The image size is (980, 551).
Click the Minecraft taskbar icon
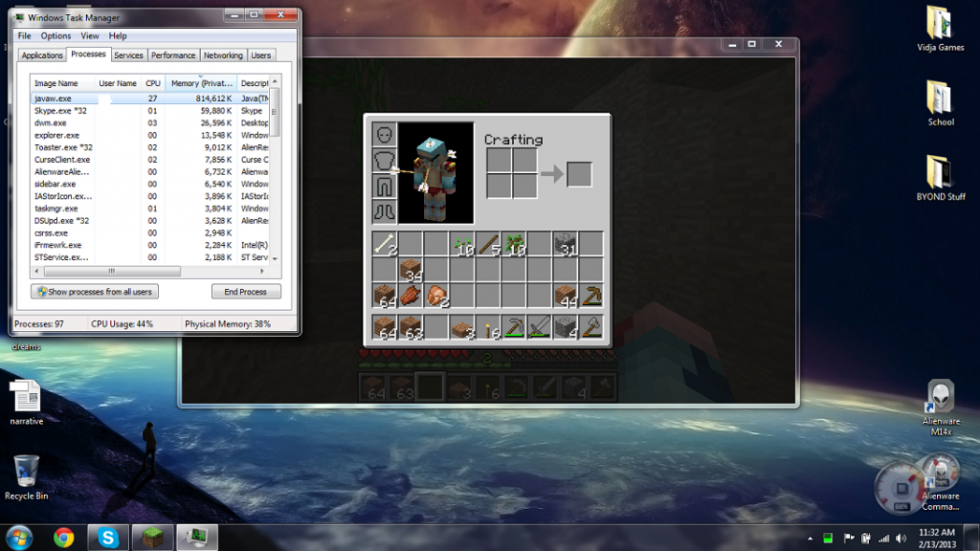[x=152, y=538]
